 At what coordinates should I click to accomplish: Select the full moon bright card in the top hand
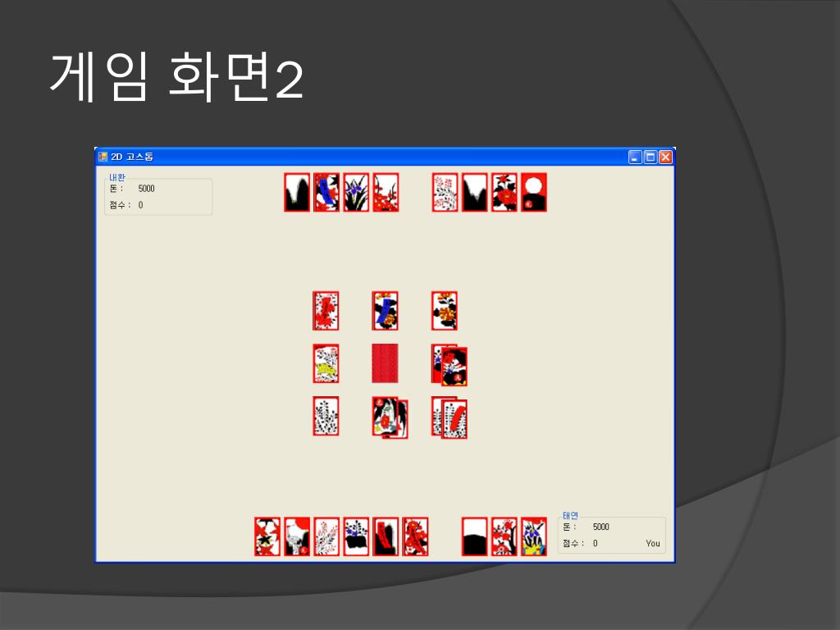click(x=533, y=192)
